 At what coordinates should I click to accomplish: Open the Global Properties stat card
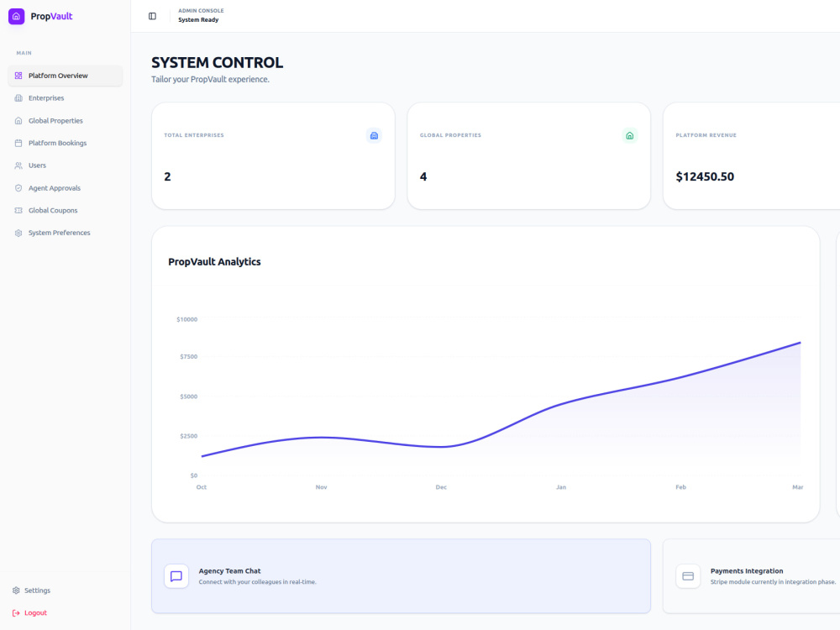click(528, 156)
